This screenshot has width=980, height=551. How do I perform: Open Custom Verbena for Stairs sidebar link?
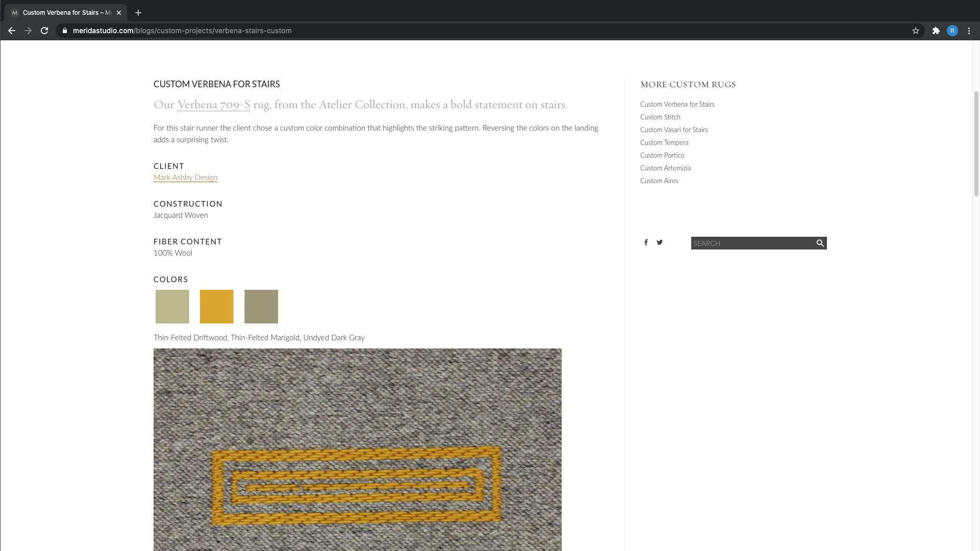coord(677,104)
